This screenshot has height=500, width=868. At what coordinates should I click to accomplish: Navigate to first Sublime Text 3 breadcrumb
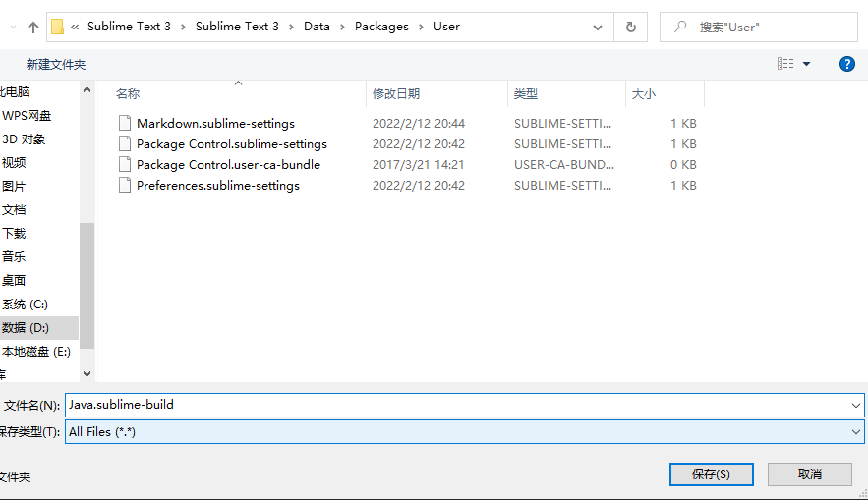(x=129, y=27)
